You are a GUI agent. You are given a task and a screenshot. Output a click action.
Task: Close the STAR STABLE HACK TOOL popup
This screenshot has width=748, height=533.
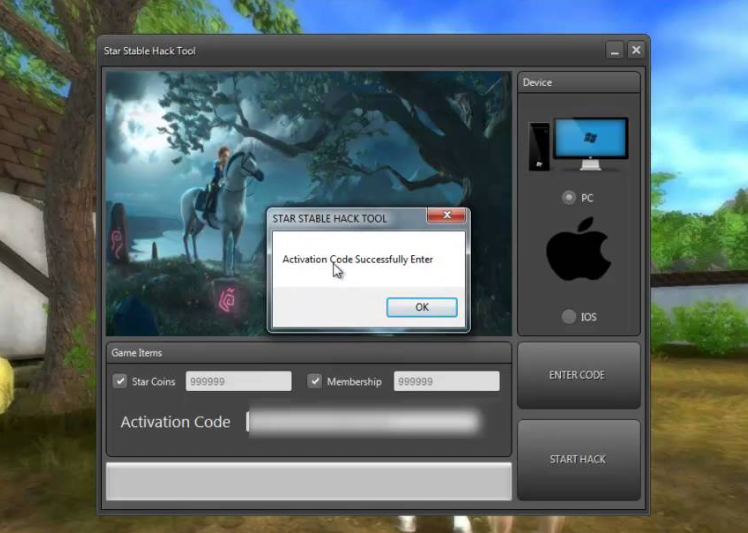(447, 215)
